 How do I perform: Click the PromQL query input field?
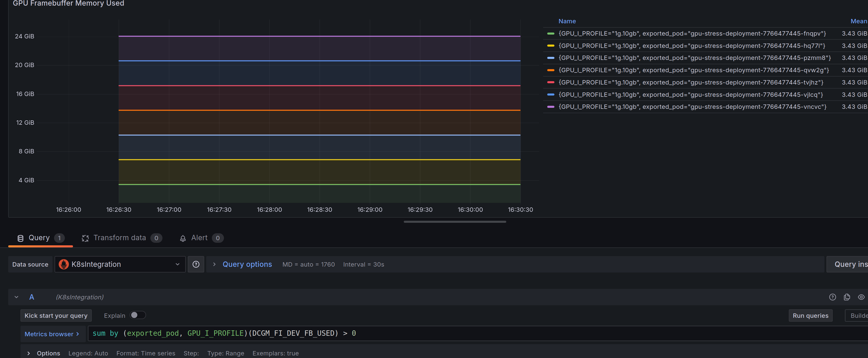(x=478, y=333)
